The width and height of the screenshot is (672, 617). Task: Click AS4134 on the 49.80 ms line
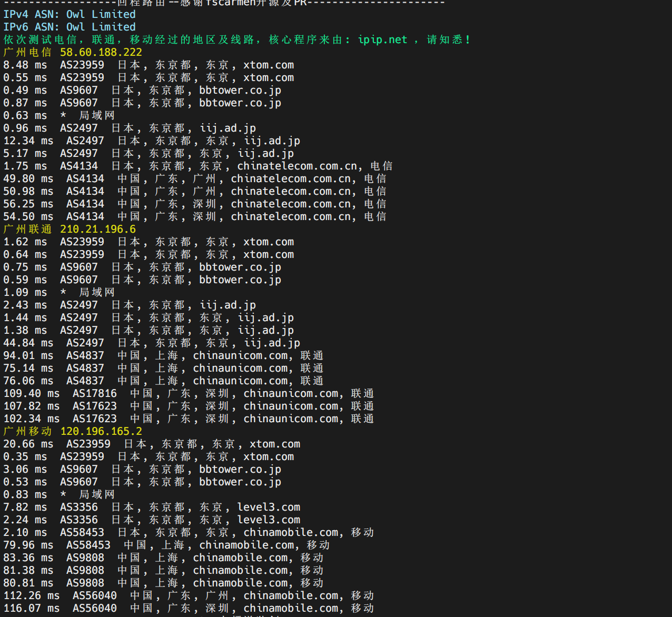tap(85, 178)
